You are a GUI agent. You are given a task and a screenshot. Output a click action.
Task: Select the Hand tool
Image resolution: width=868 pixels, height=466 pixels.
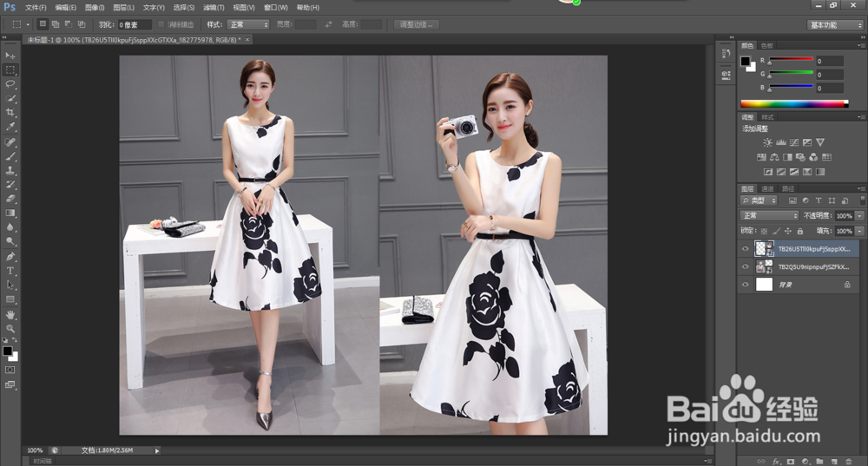(10, 315)
